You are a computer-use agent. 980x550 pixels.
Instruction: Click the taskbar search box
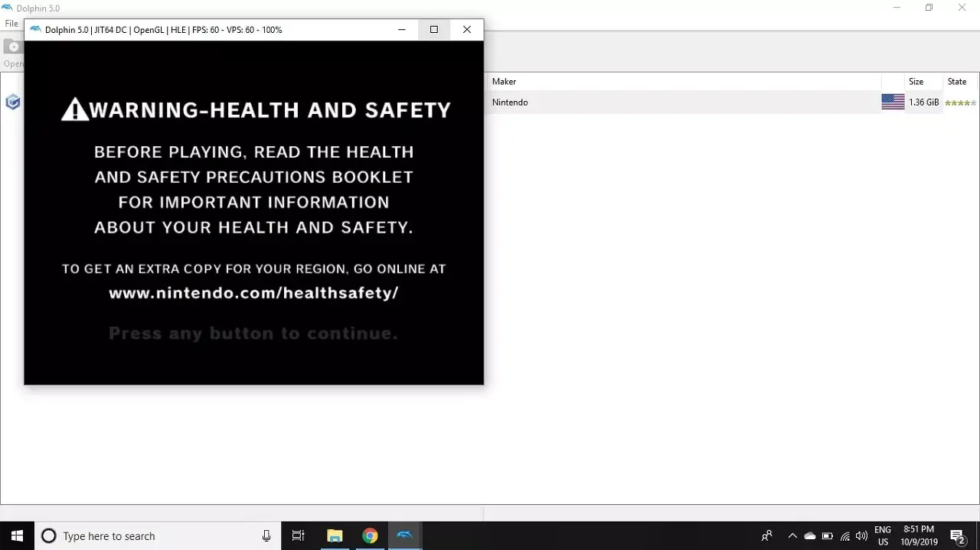pyautogui.click(x=158, y=535)
